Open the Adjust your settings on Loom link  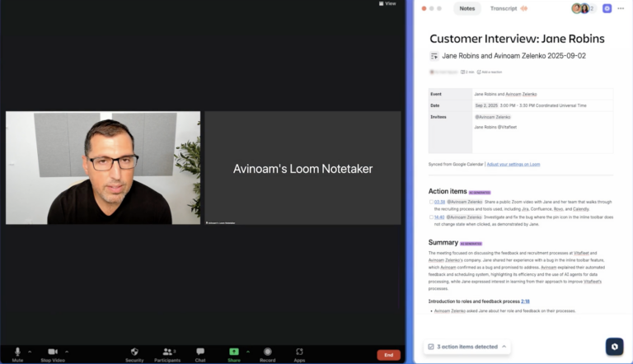pyautogui.click(x=513, y=164)
